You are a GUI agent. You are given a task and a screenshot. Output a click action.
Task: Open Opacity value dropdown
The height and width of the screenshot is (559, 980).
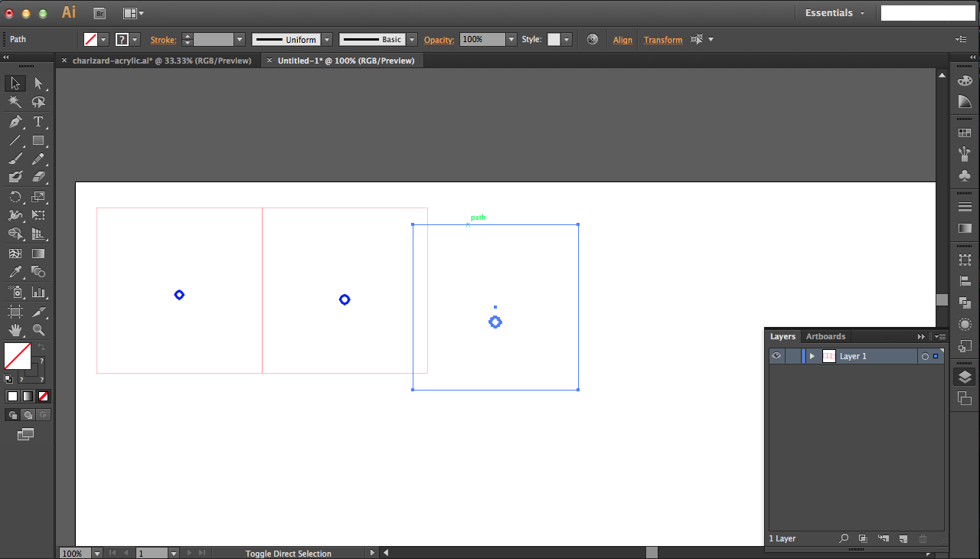[x=511, y=39]
